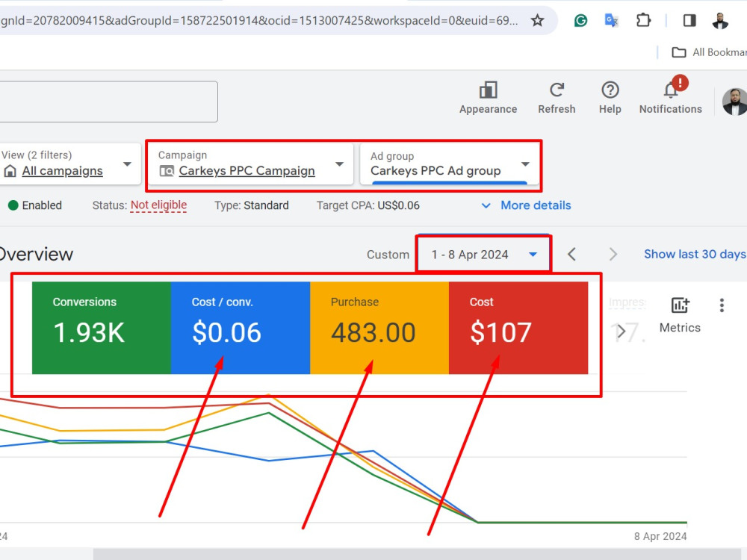Click Show last 30 days
The image size is (747, 560).
click(x=695, y=255)
